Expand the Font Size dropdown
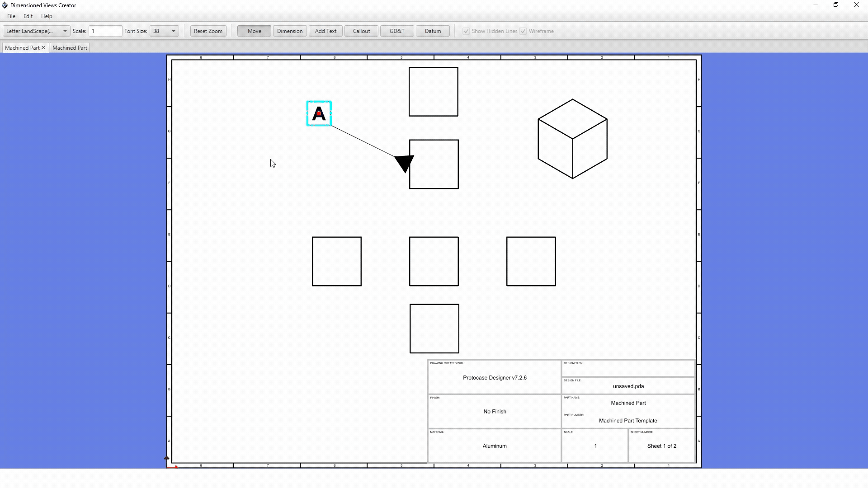868x488 pixels. click(173, 31)
